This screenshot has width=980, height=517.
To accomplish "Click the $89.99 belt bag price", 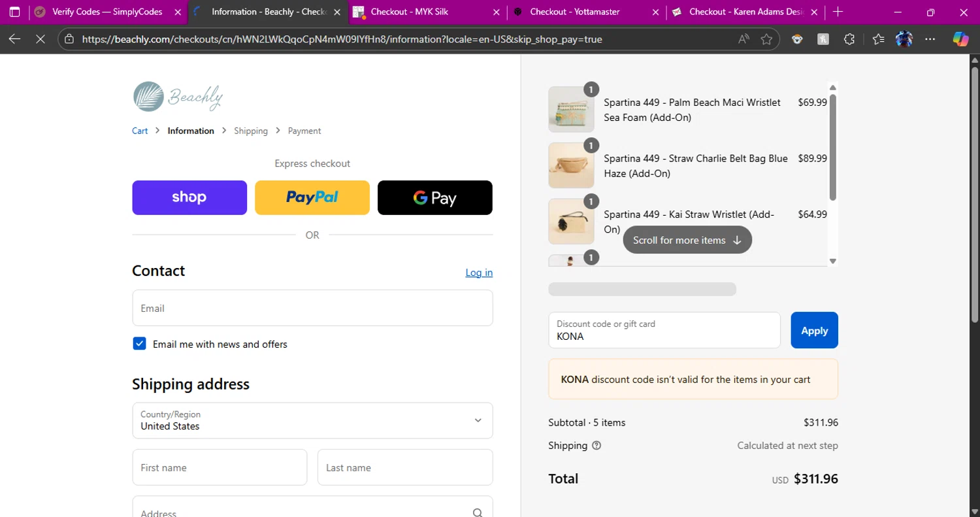I will [x=812, y=158].
